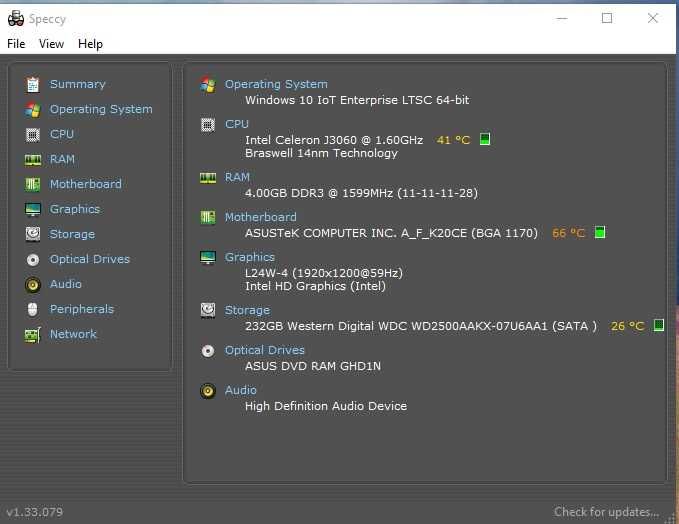Click the CPU chip icon in main panel

click(x=208, y=125)
